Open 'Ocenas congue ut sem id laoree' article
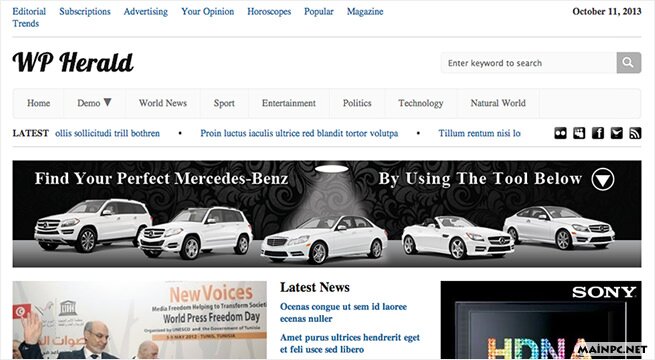 pyautogui.click(x=343, y=312)
